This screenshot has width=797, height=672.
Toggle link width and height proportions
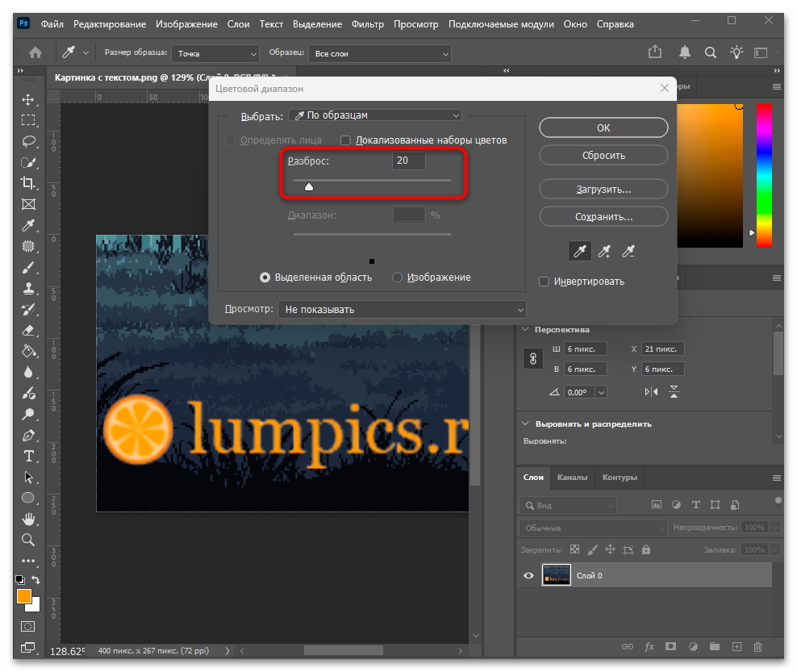[x=533, y=359]
